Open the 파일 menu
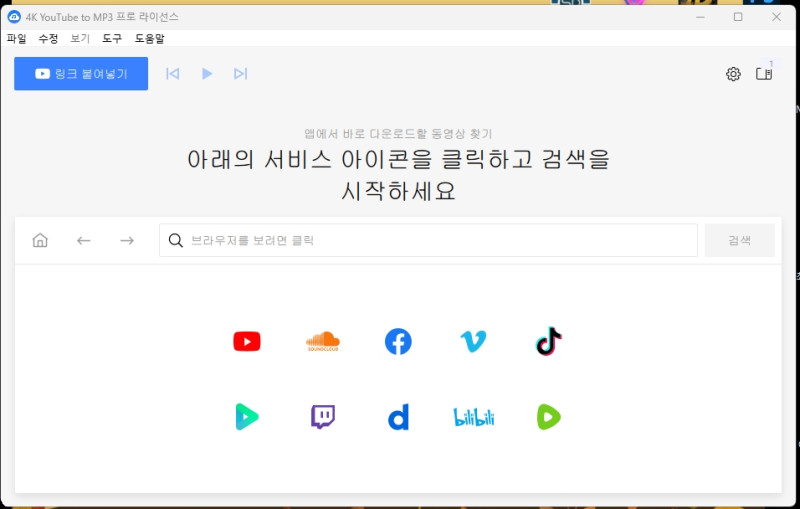This screenshot has height=509, width=800. [x=17, y=38]
